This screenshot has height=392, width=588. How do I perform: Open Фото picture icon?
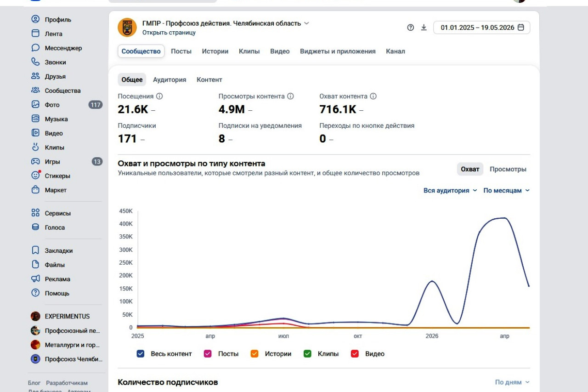point(35,105)
